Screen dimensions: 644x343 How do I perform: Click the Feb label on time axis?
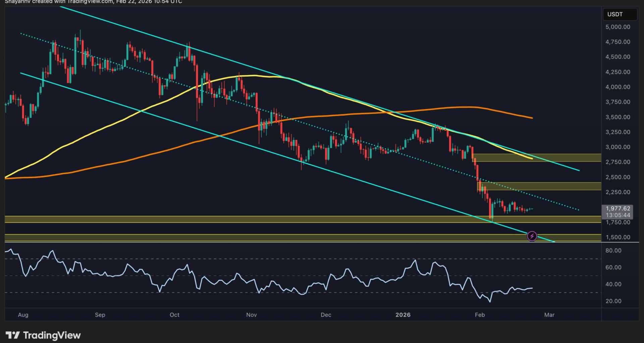(x=480, y=315)
